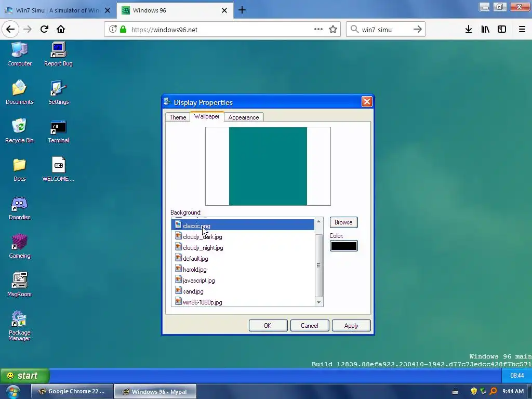532x399 pixels.
Task: Click the wallpaper preview thumbnail
Action: click(x=268, y=166)
